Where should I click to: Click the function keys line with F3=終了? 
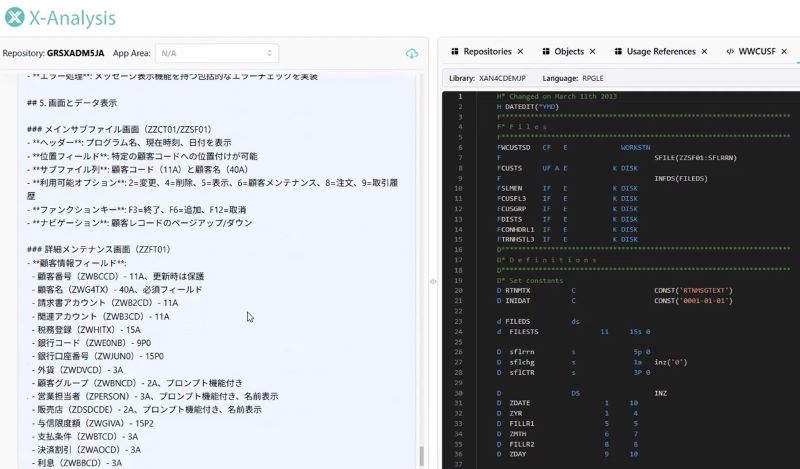point(137,210)
